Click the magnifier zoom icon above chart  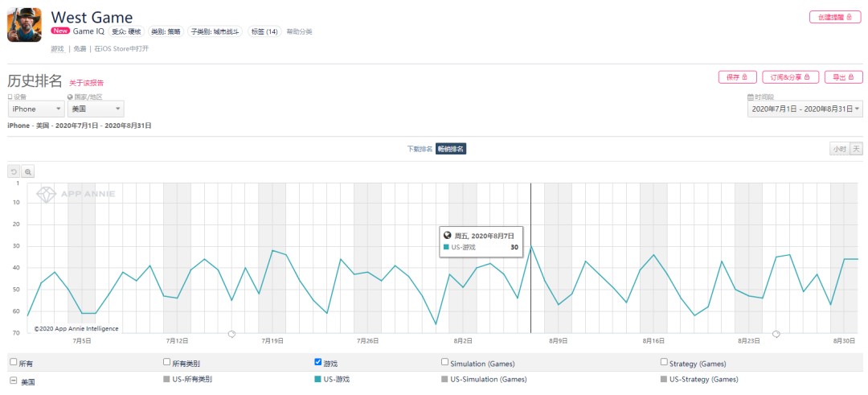pyautogui.click(x=28, y=171)
